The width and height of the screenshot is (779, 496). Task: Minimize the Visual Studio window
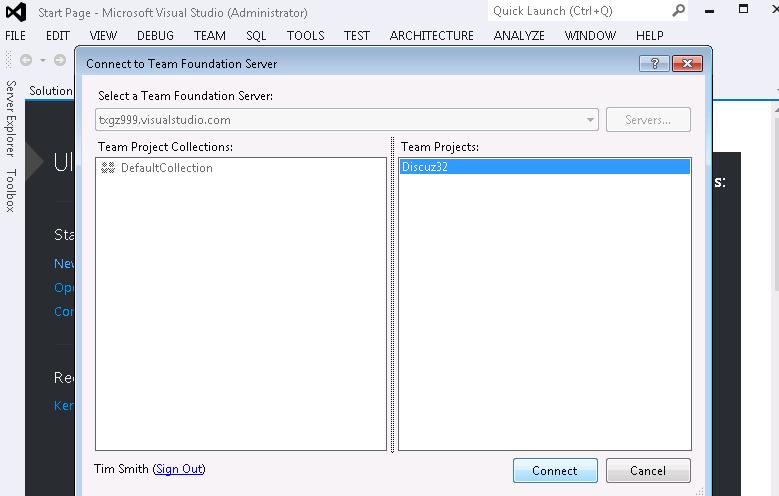[709, 10]
